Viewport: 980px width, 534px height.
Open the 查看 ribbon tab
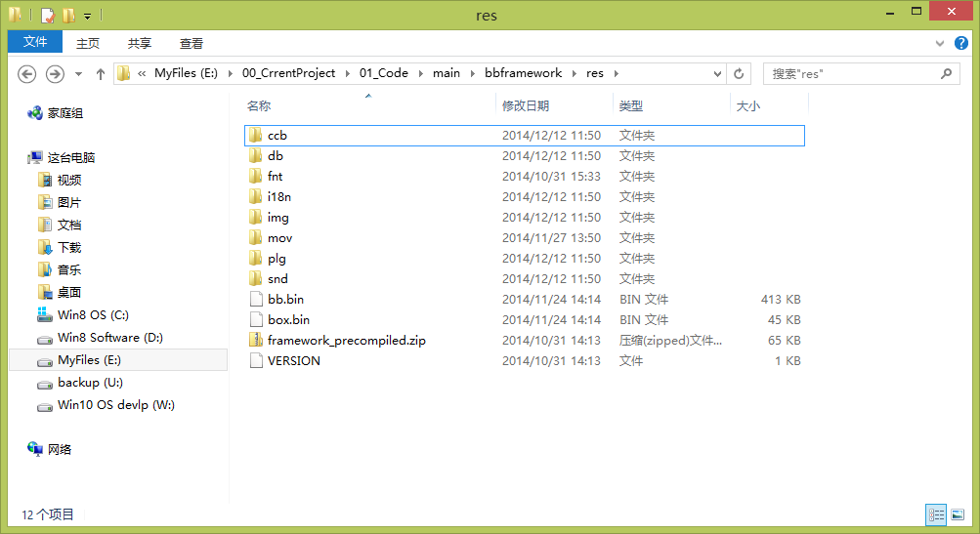191,43
